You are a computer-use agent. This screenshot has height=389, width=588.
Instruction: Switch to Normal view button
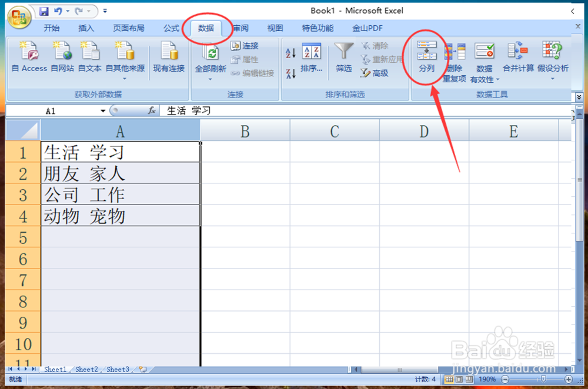pyautogui.click(x=449, y=379)
